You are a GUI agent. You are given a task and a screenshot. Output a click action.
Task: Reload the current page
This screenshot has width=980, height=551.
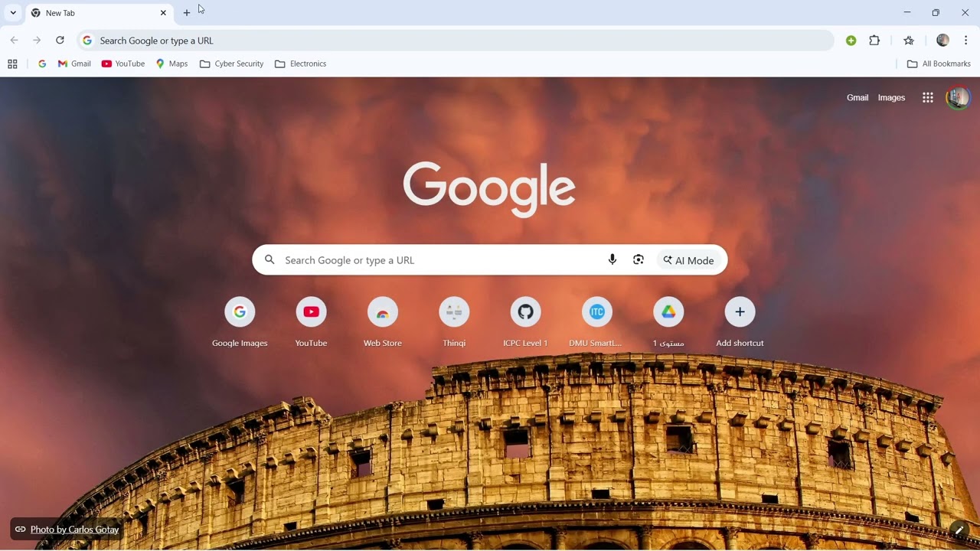click(x=60, y=41)
